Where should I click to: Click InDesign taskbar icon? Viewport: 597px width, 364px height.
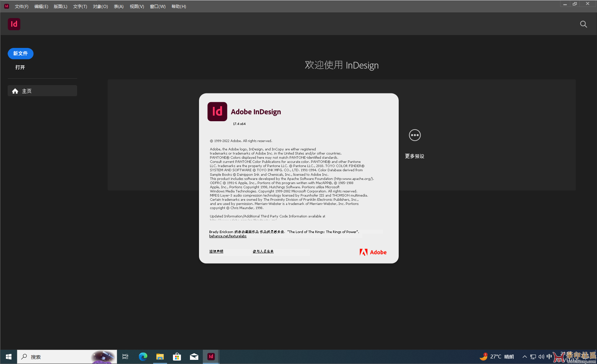point(211,357)
